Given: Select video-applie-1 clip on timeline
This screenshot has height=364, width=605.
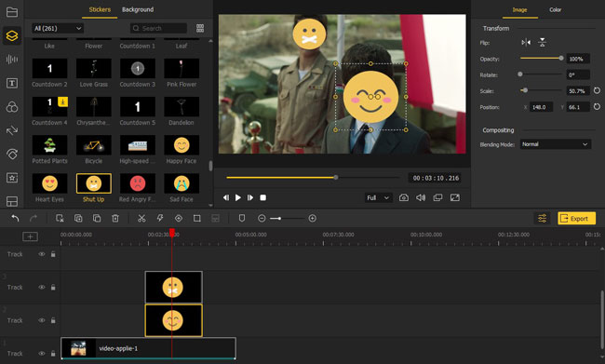Looking at the screenshot, I should [x=148, y=348].
